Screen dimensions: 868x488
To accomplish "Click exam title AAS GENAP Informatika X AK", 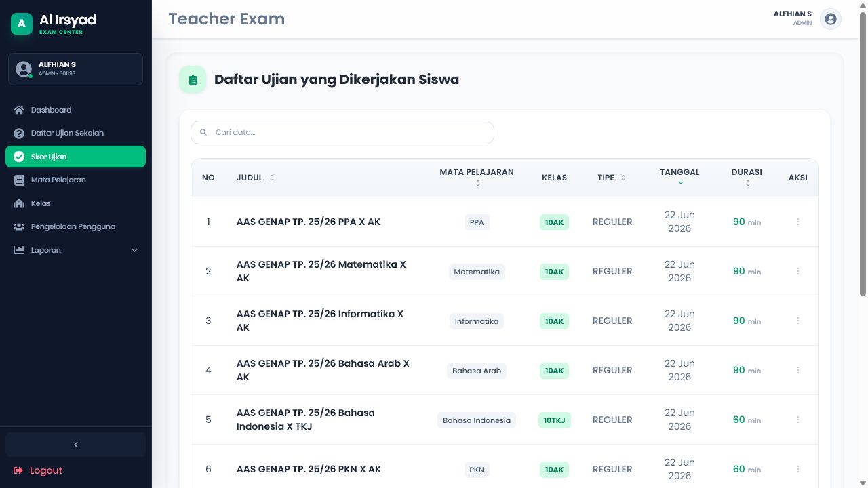I will click(320, 321).
